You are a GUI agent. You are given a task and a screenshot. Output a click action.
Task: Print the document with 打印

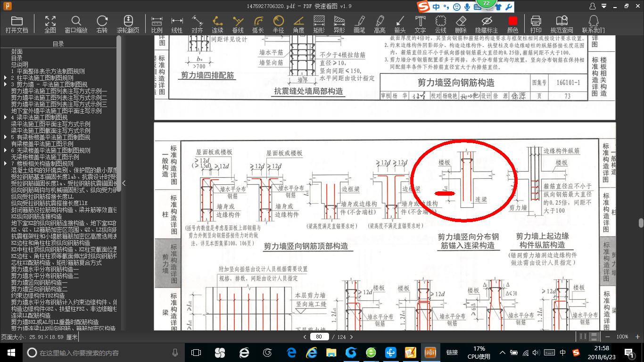point(536,24)
